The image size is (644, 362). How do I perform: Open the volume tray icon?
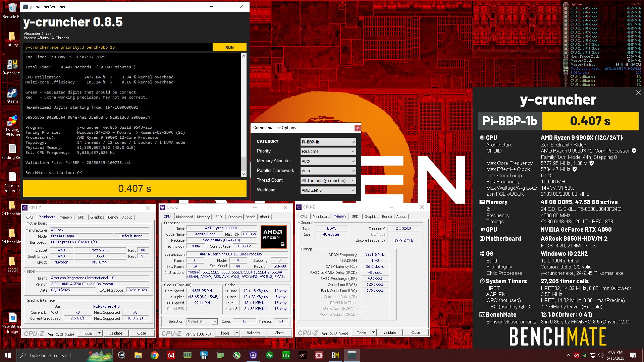pos(600,355)
